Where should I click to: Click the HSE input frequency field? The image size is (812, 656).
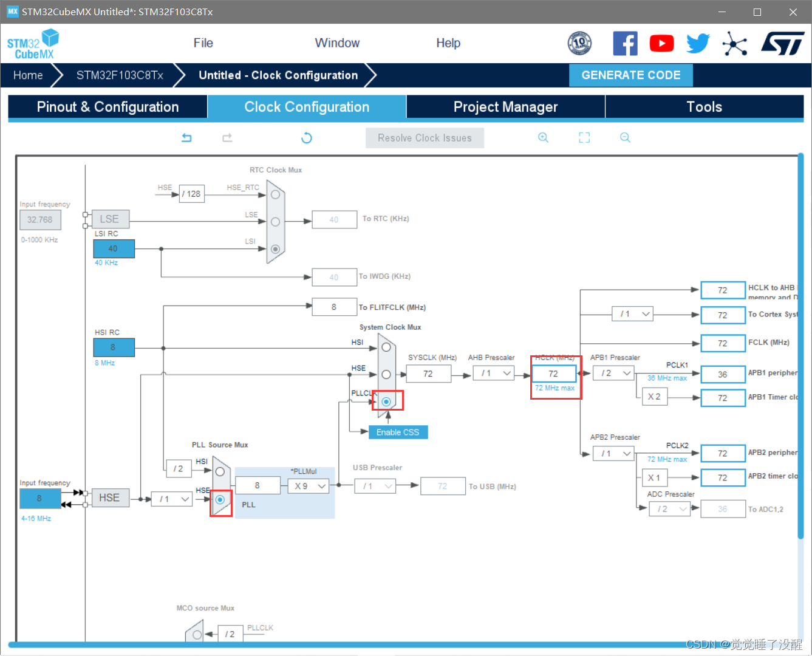[x=39, y=499]
